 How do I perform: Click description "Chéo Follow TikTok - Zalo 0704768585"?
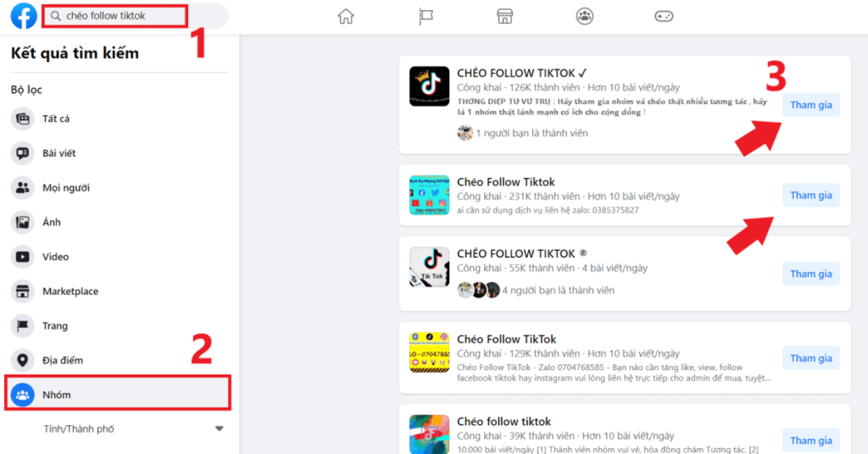click(x=614, y=372)
